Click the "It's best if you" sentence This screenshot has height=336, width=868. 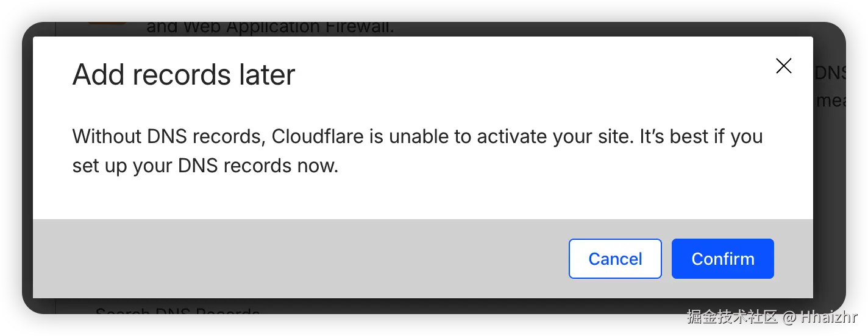tap(701, 136)
